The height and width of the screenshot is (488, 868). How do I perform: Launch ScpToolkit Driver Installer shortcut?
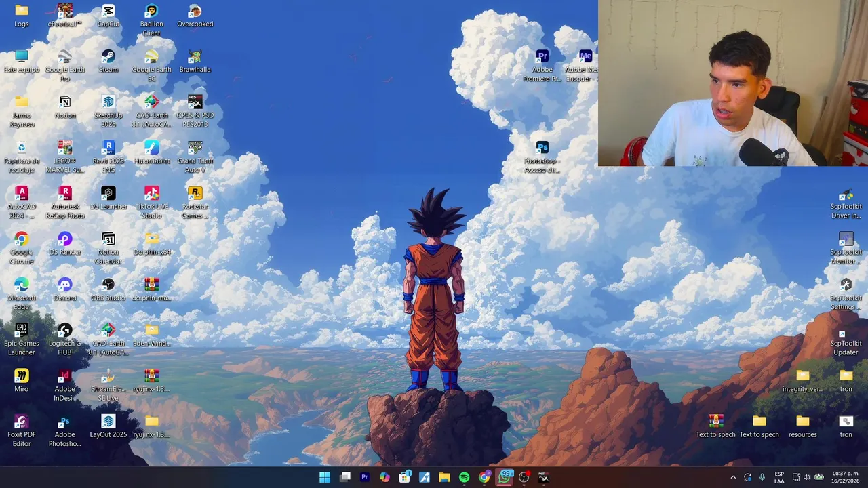[x=846, y=202]
